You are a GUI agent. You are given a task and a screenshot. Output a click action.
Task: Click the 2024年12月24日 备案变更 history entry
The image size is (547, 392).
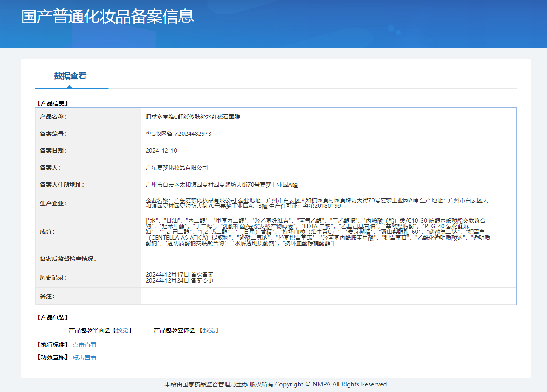pos(180,280)
